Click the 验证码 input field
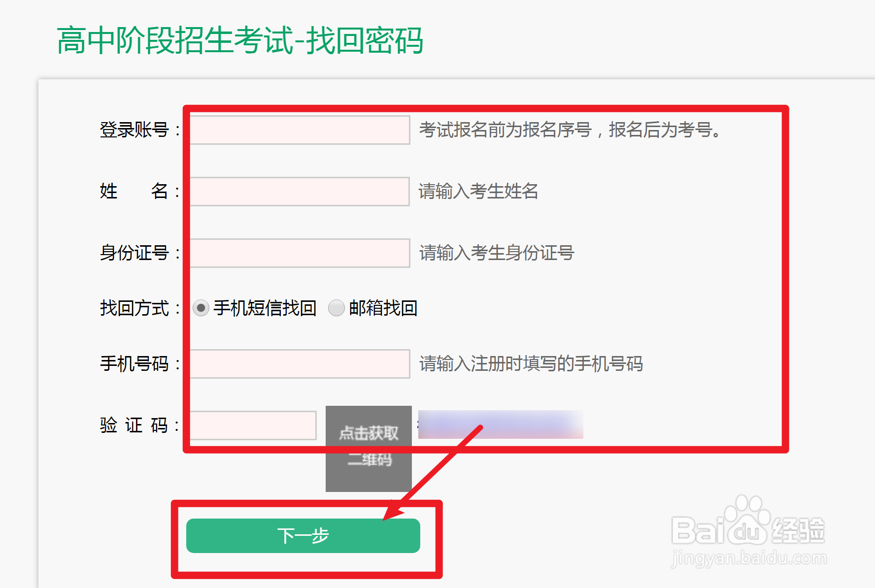Image resolution: width=875 pixels, height=588 pixels. click(253, 425)
